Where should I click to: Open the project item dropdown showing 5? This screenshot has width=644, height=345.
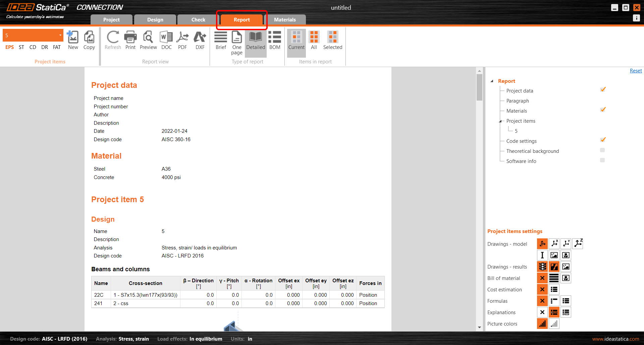click(x=33, y=35)
